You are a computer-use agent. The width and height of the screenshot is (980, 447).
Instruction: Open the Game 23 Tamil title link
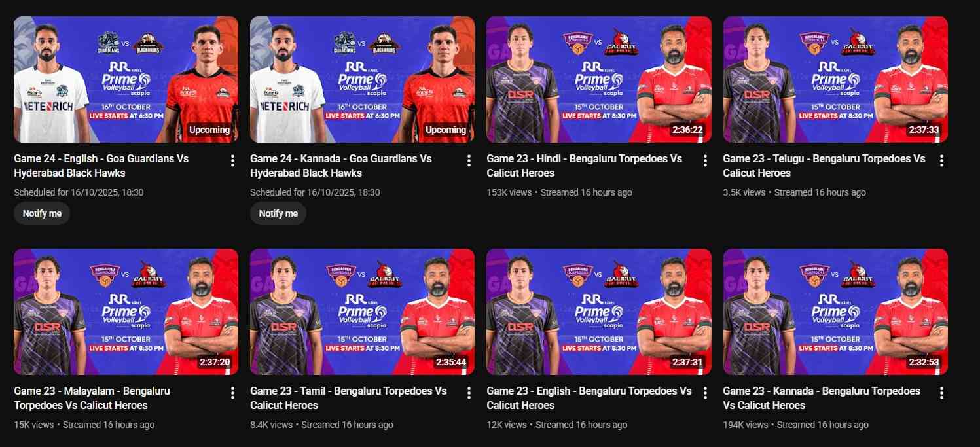click(348, 398)
